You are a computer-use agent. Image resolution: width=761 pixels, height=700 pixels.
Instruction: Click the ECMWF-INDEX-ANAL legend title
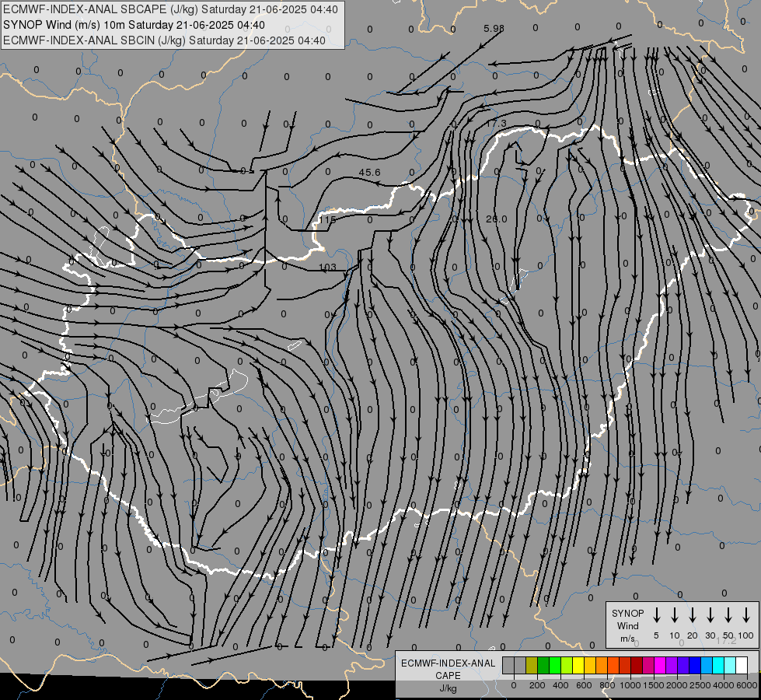[x=448, y=663]
